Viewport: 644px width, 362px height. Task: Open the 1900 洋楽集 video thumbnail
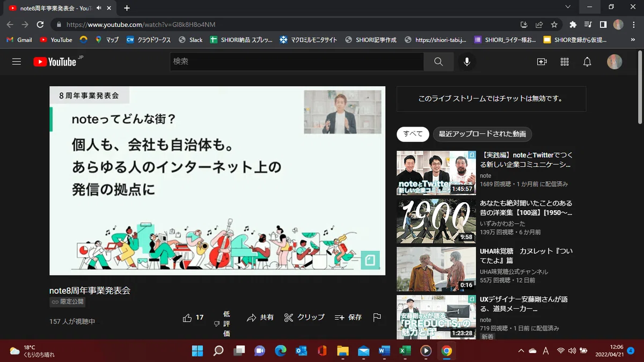(x=436, y=221)
